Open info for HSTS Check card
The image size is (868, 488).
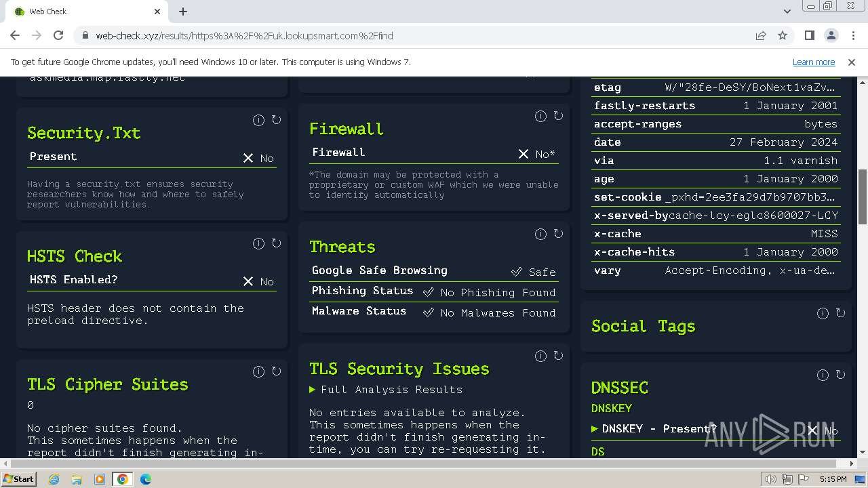(258, 243)
